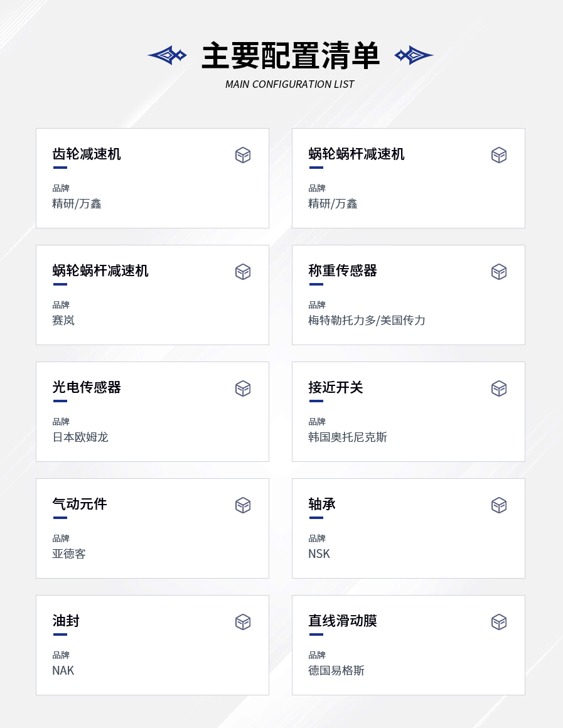This screenshot has height=728, width=563.
Task: Click the brand text 日本欧姆龙
Action: (80, 437)
